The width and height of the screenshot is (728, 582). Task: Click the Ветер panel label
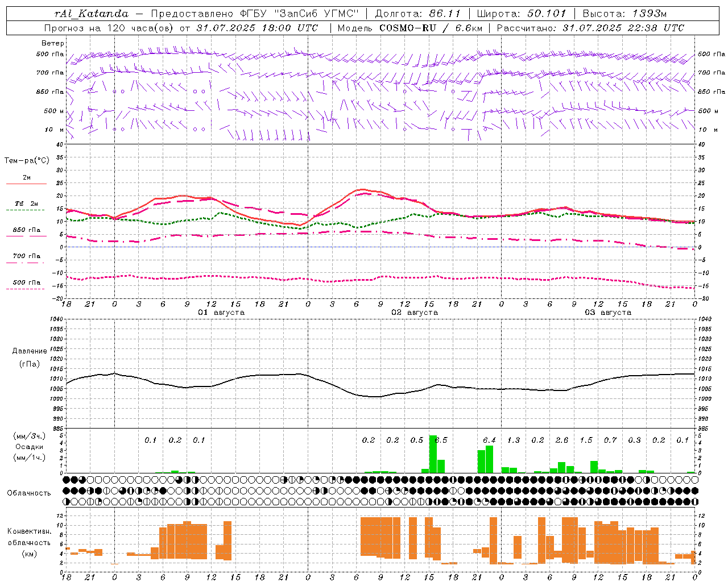tap(53, 43)
